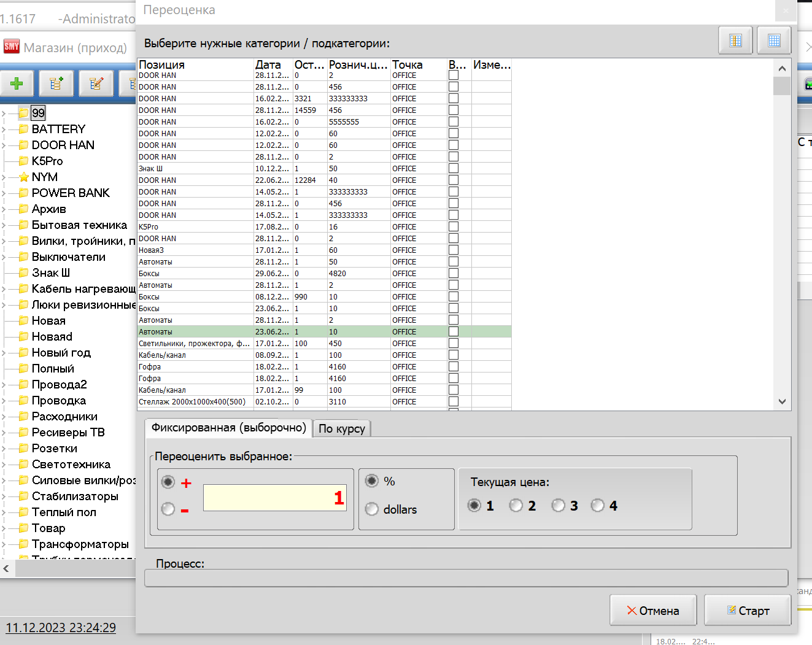This screenshot has width=812, height=645.
Task: Click the BATTERY folder icon
Action: tap(24, 129)
